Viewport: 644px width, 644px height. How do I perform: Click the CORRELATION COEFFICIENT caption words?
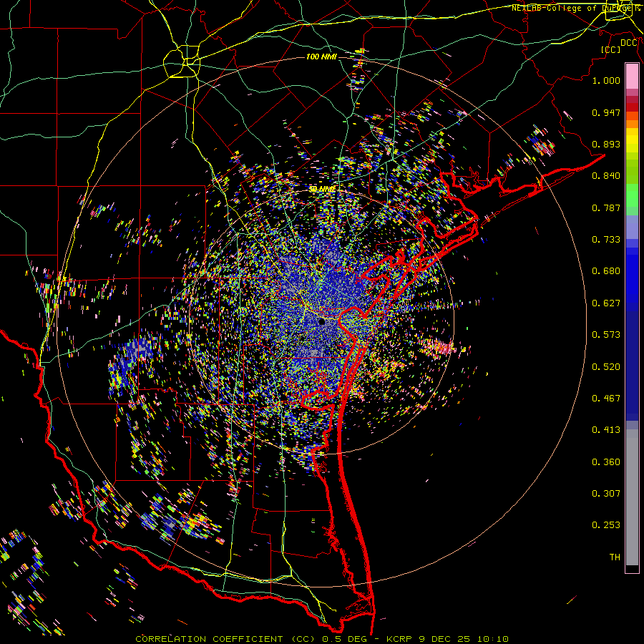[x=209, y=639]
